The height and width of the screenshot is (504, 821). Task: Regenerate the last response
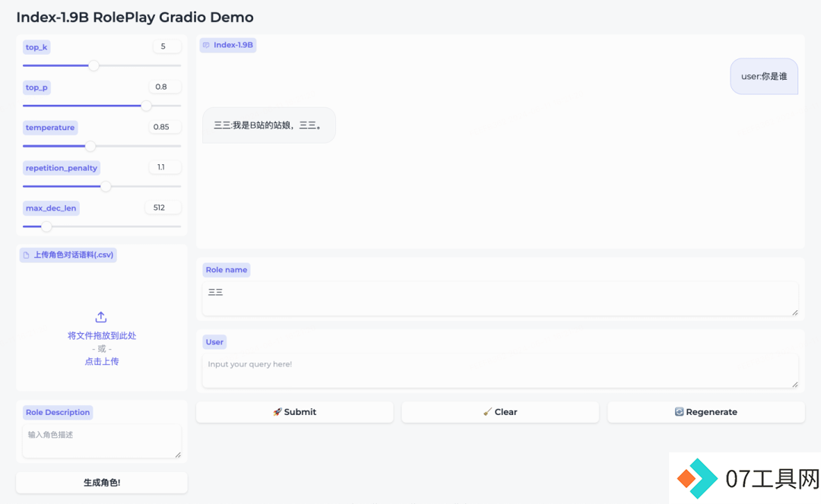705,412
